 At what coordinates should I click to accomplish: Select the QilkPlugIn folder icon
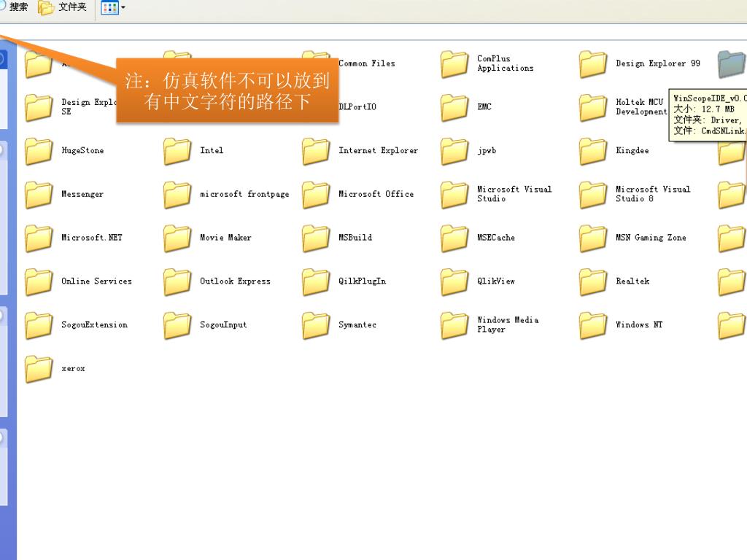316,281
